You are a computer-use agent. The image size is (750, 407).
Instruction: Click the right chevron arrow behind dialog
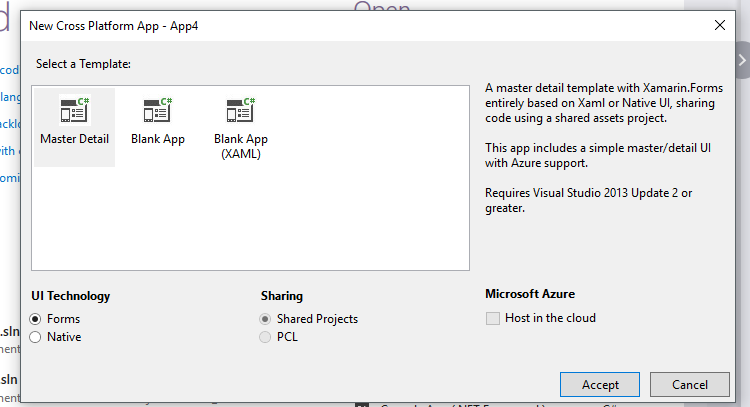tap(742, 60)
